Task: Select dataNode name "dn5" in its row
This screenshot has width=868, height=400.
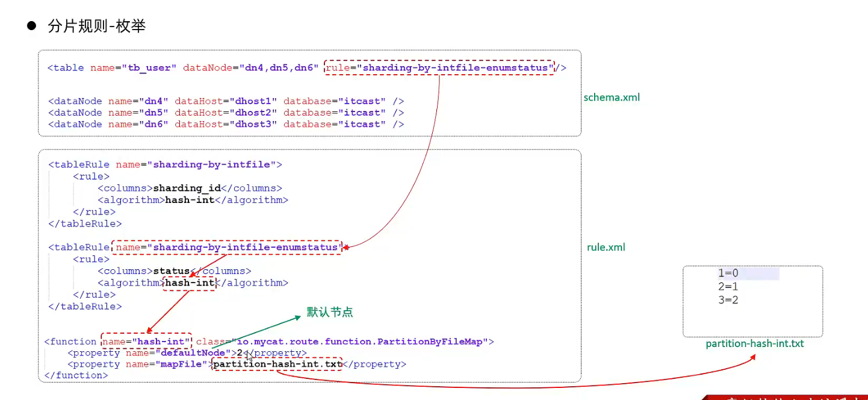Action: [154, 112]
